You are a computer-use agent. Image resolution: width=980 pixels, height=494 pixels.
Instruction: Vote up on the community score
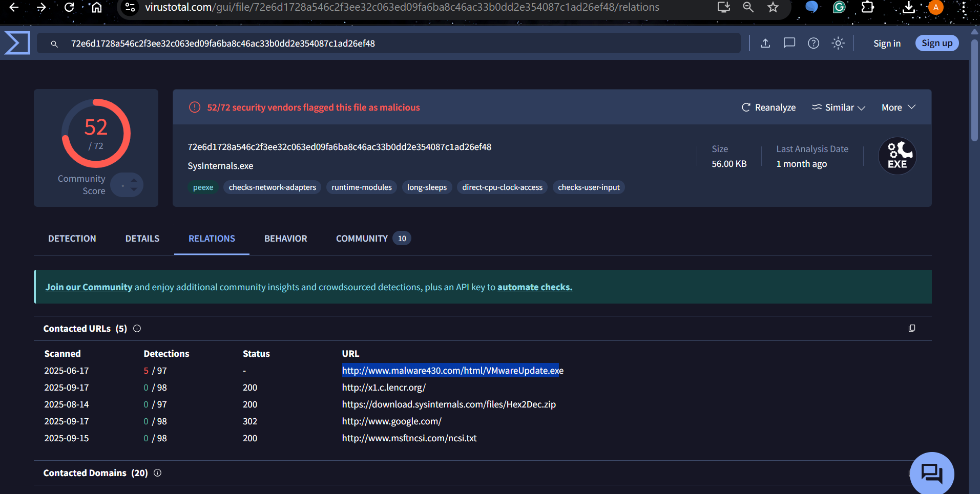click(134, 180)
